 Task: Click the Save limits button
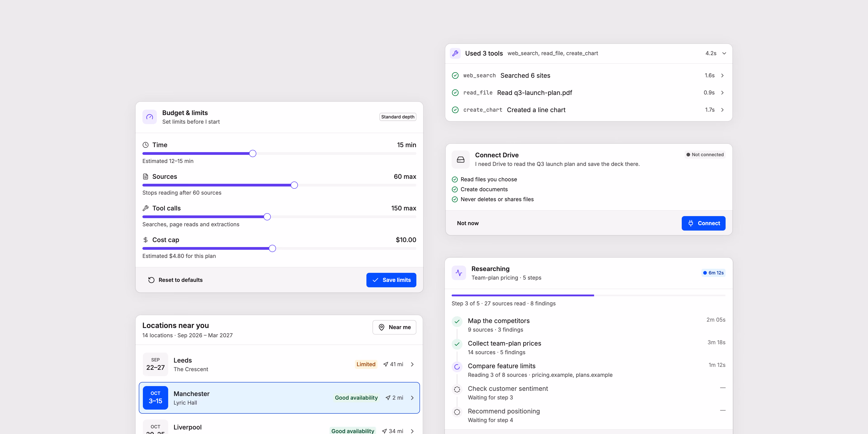pos(391,280)
